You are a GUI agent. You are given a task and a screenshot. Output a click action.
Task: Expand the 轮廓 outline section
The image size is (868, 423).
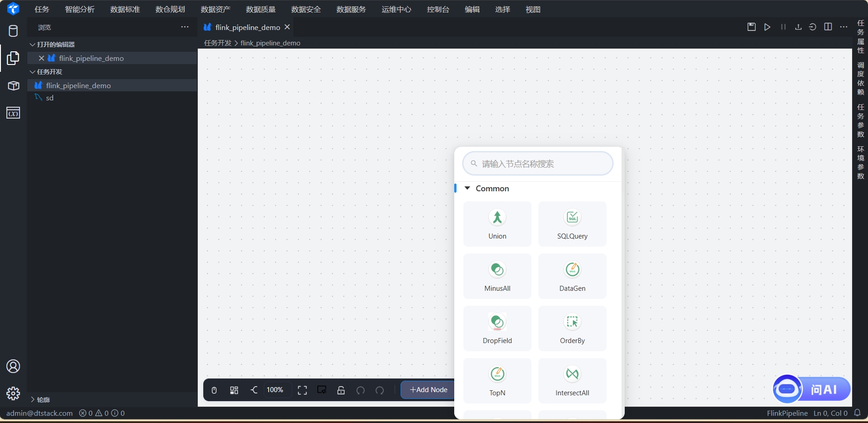[32, 399]
